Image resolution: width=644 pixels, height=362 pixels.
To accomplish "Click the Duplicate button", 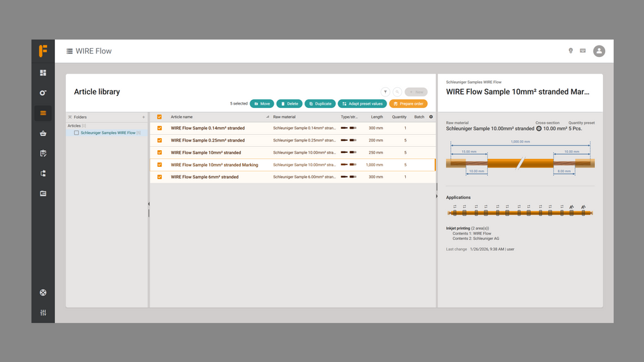I will 320,104.
